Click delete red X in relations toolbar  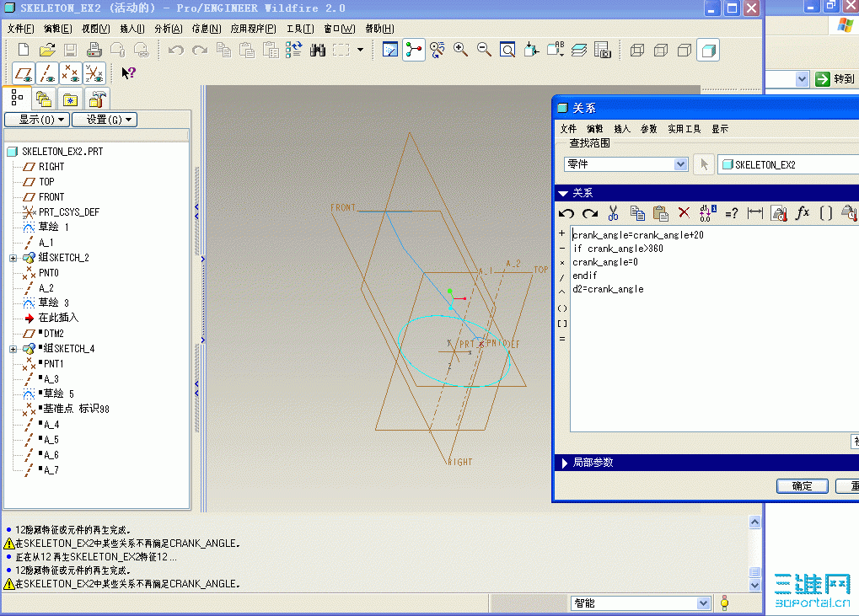684,213
